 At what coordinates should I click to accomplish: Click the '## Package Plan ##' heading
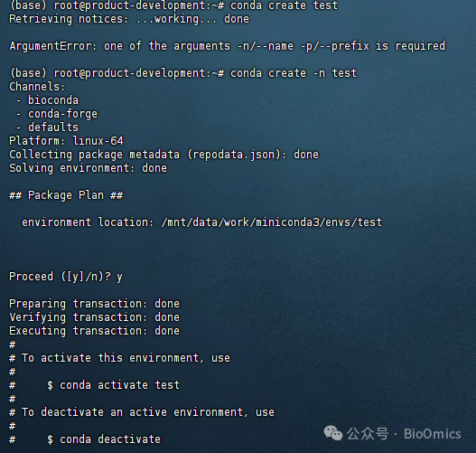click(66, 195)
